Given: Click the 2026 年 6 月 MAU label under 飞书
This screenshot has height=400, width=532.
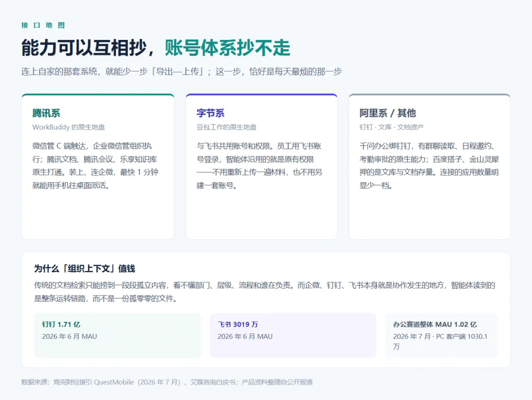Looking at the screenshot, I should coord(245,336).
